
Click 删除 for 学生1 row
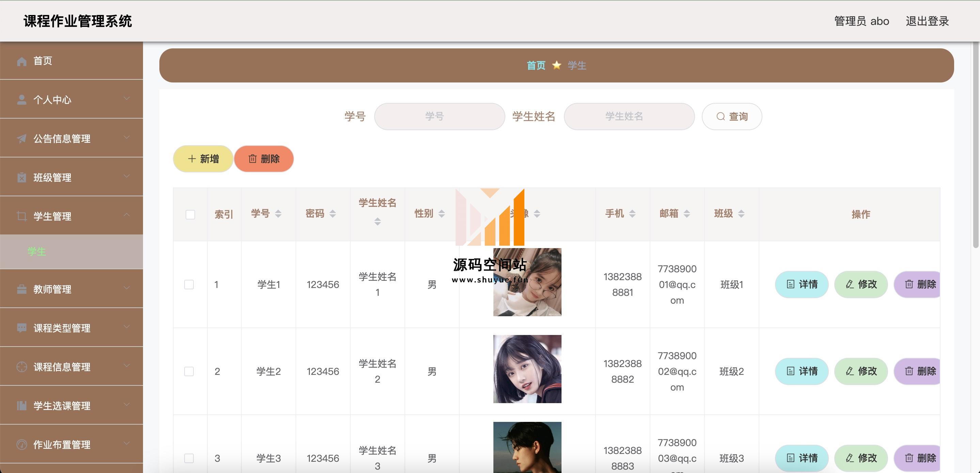[x=917, y=285]
